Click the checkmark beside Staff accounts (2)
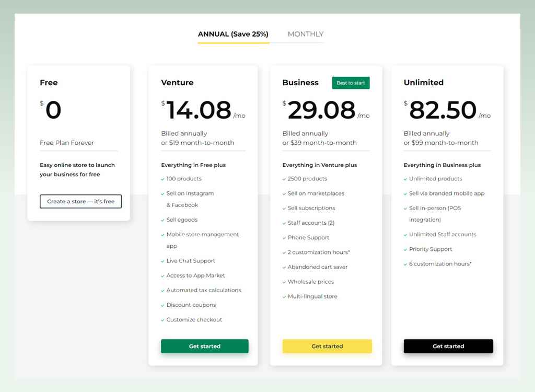Viewport: 535px width, 392px height. tap(284, 223)
